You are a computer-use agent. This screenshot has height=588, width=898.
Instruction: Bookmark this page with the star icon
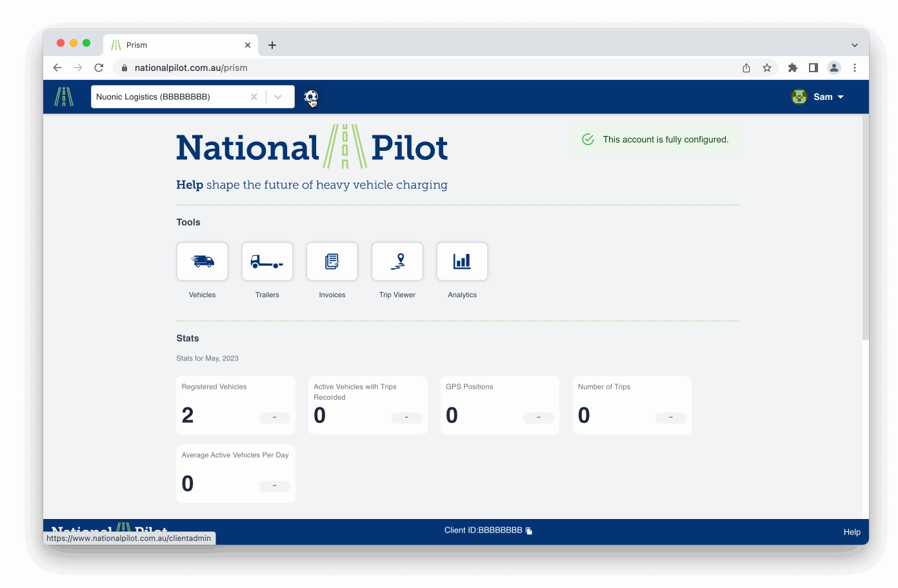point(767,68)
